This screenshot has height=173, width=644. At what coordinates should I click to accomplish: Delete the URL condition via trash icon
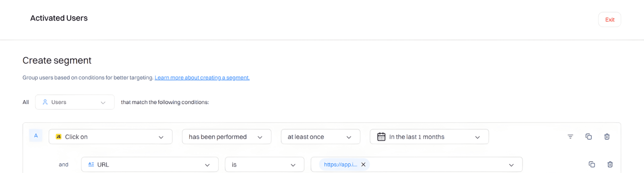tap(610, 164)
